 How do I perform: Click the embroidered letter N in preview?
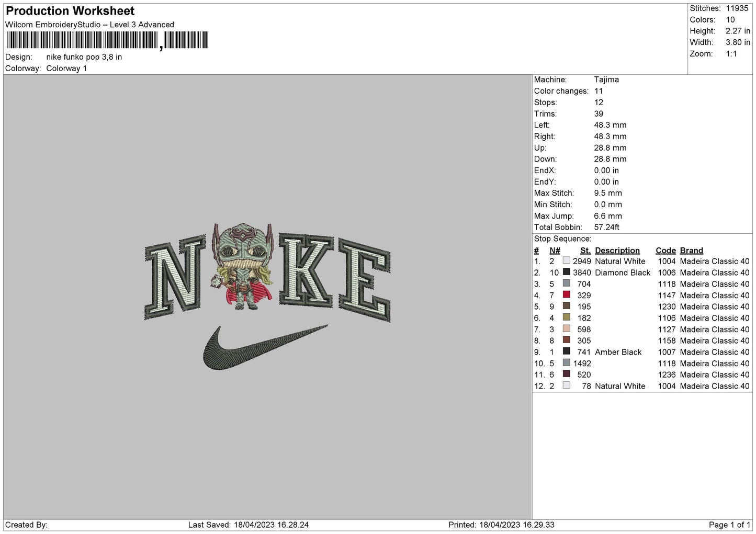pos(174,277)
